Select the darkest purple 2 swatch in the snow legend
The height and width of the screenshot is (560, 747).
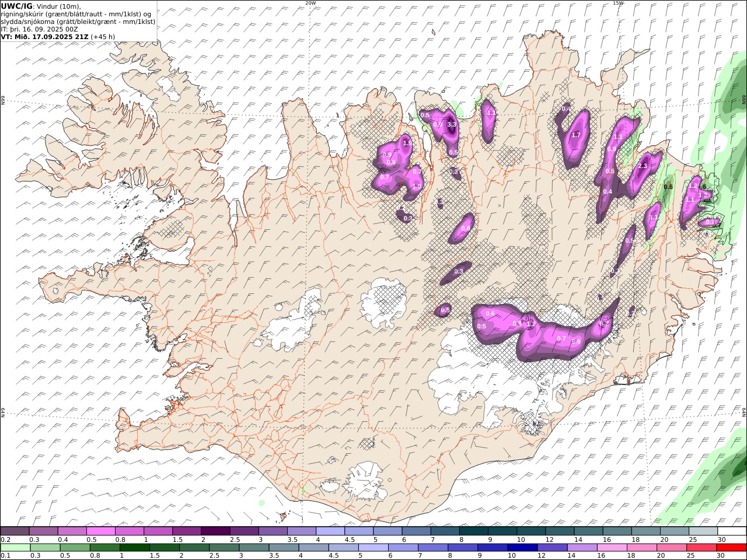coord(215,531)
